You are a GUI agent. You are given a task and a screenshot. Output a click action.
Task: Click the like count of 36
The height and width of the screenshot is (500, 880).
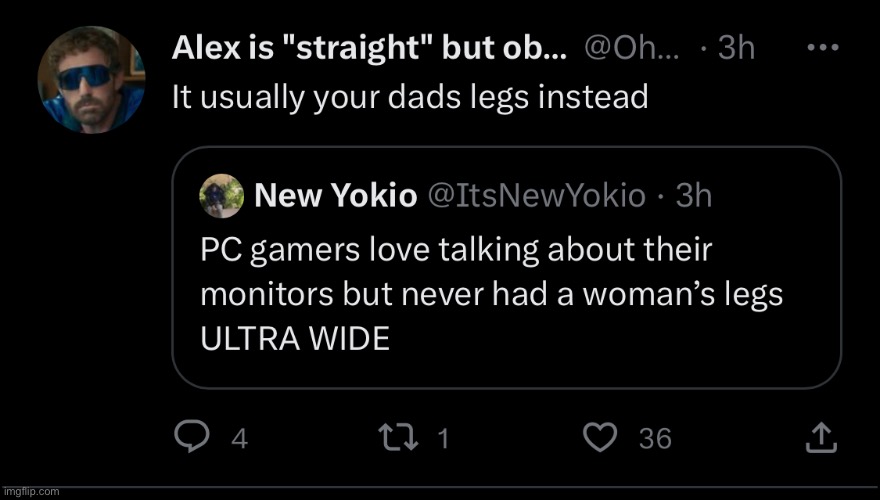pos(655,439)
